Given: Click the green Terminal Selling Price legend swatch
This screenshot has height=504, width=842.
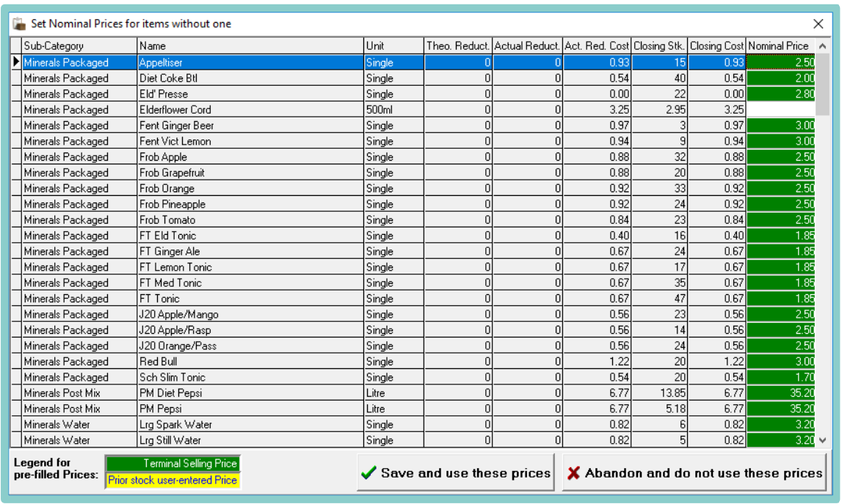Looking at the screenshot, I should (x=173, y=464).
